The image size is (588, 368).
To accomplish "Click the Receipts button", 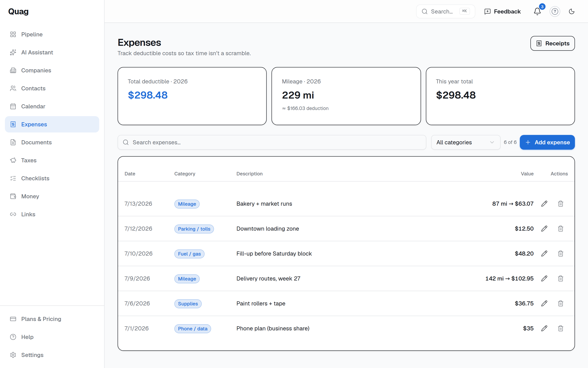I will 552,43.
